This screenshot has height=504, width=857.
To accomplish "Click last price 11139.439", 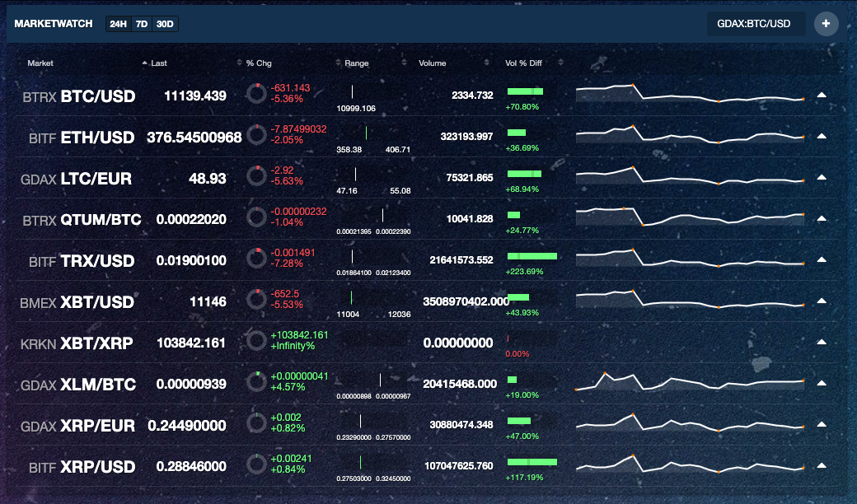I will 195,96.
